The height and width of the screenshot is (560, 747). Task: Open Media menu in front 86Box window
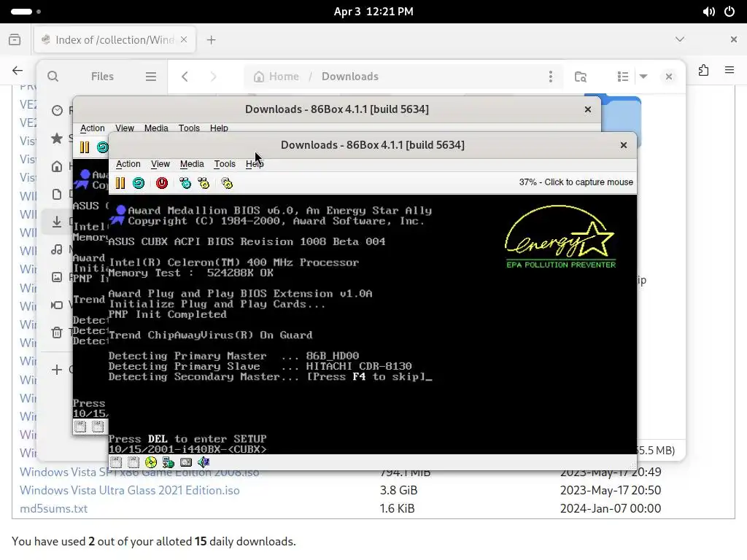click(x=192, y=164)
